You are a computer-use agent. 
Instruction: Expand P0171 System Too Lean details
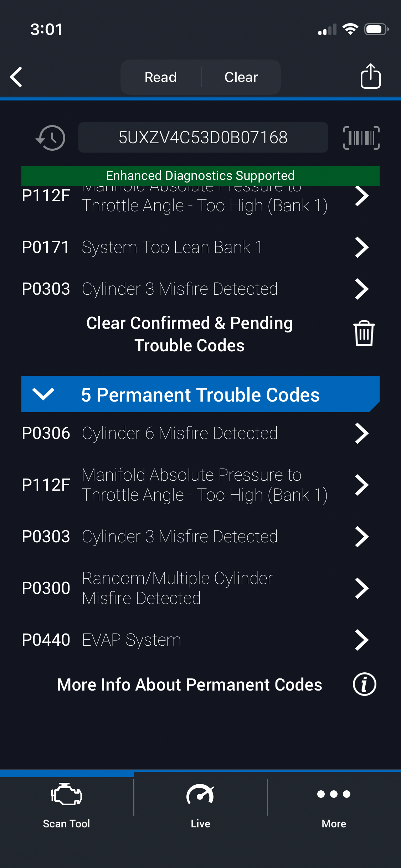[195, 247]
